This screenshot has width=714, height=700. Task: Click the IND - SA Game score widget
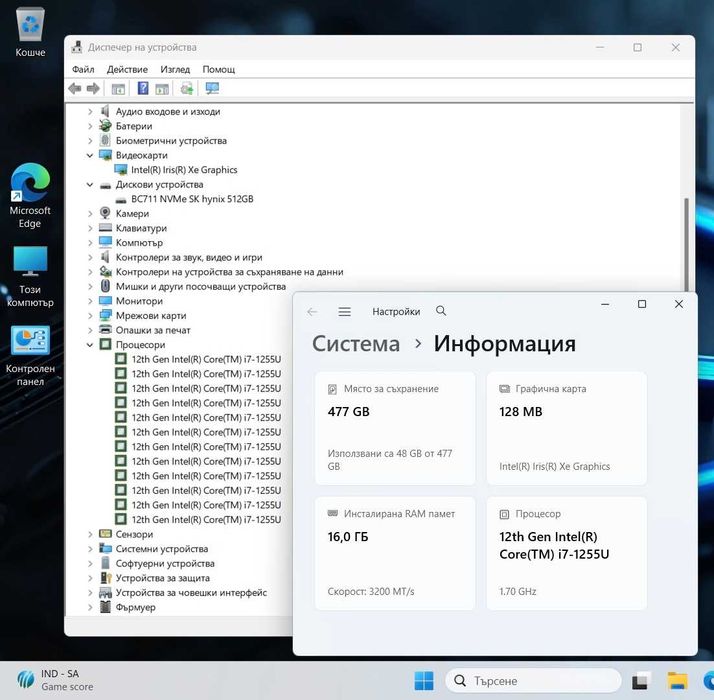tap(55, 680)
